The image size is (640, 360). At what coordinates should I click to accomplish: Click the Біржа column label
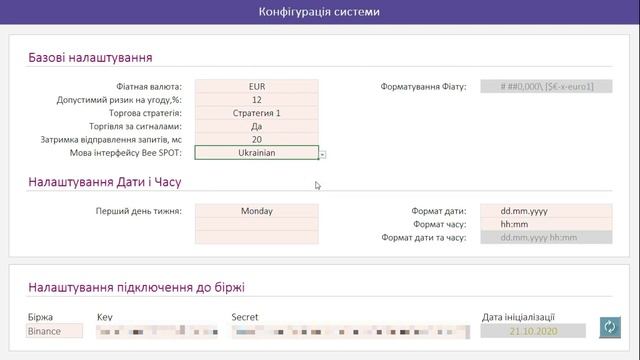coord(40,317)
